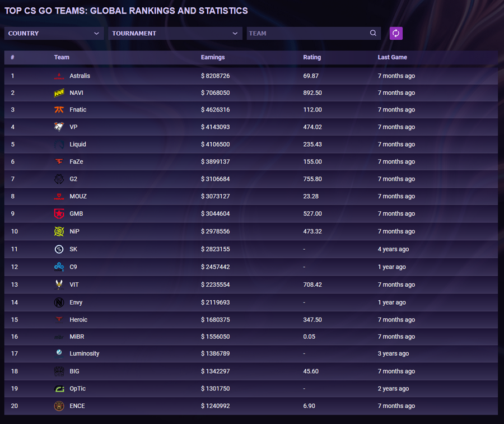Viewport: 504px width, 424px height.
Task: Click C9 last game '1 year ago'
Action: (x=391, y=267)
